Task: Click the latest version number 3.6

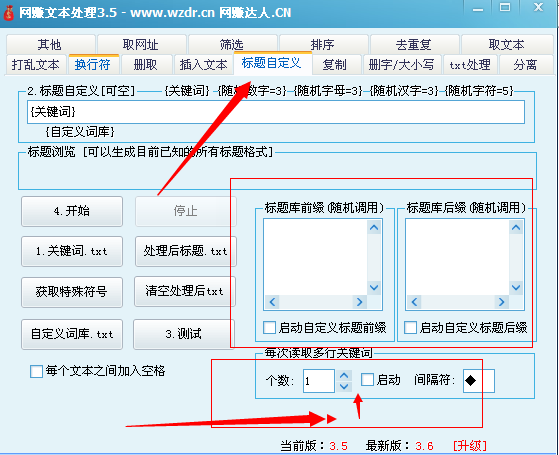Action: [424, 446]
